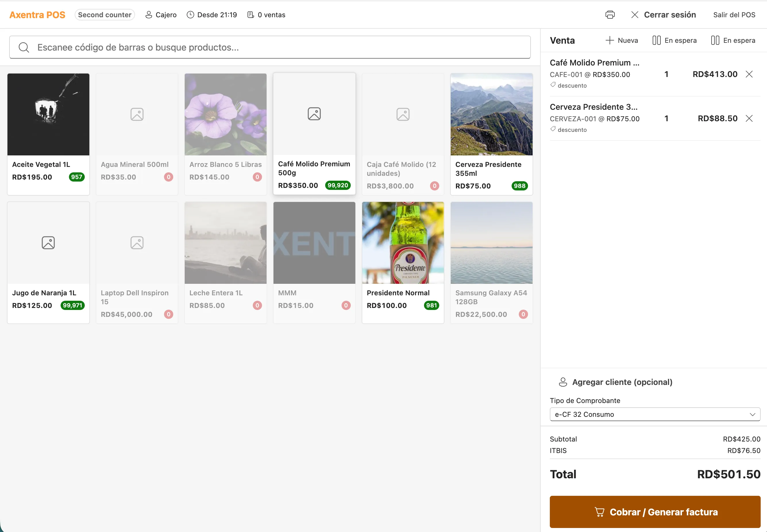Click the tag icon on Café Molido line

tap(553, 85)
